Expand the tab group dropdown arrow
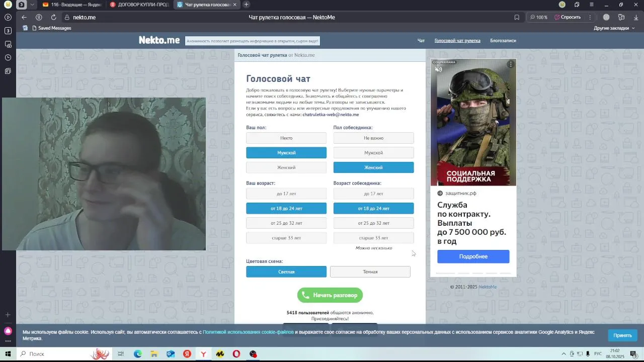 (x=32, y=5)
